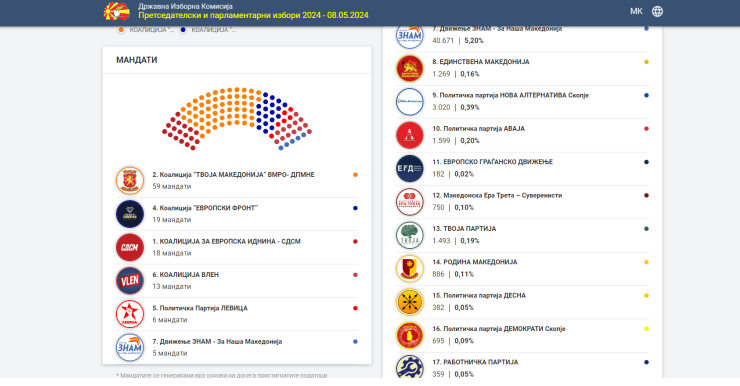
Task: Click the orange coalition legend item above Mandati
Action: (146, 30)
